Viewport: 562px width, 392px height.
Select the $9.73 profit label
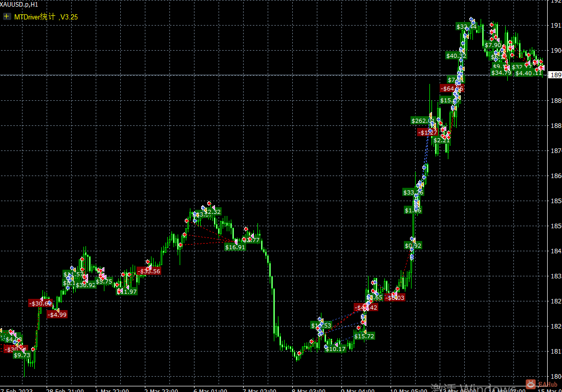coord(22,355)
